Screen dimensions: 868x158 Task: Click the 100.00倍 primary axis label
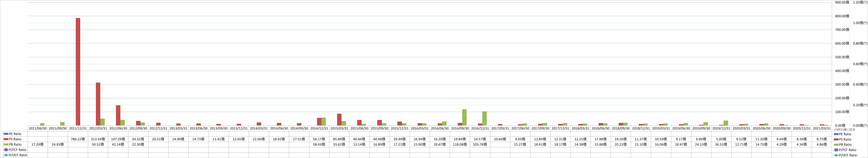click(x=842, y=112)
